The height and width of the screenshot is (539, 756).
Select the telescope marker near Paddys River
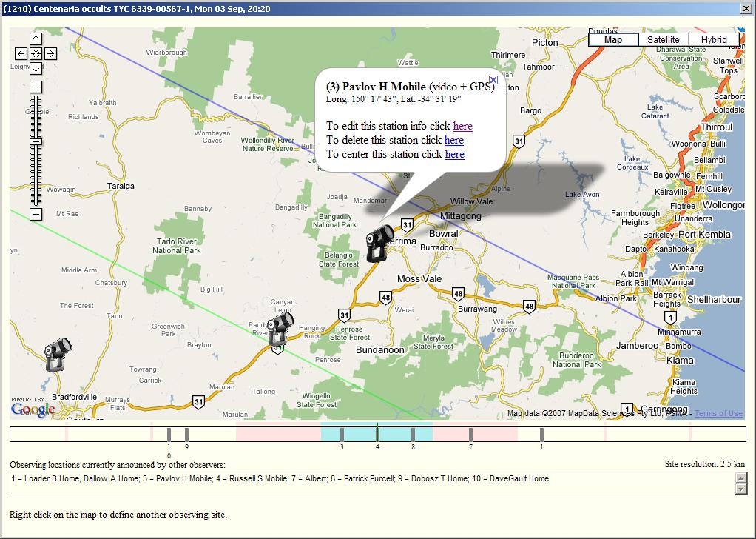280,329
